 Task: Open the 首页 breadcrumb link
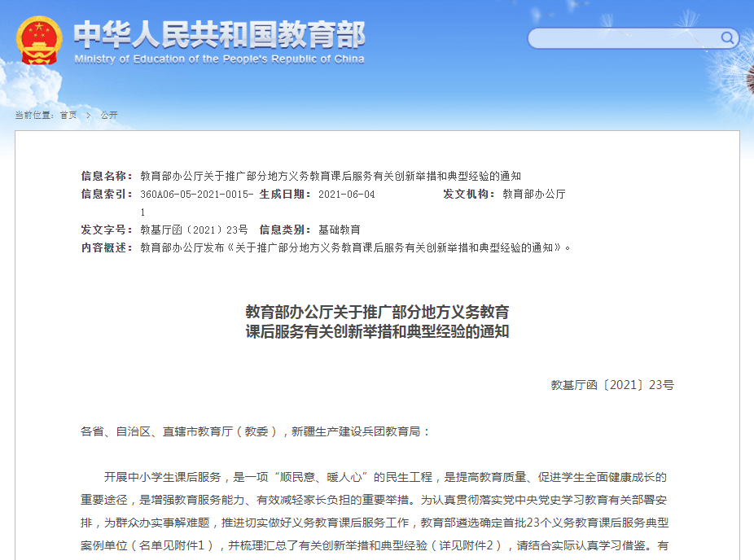coord(68,115)
